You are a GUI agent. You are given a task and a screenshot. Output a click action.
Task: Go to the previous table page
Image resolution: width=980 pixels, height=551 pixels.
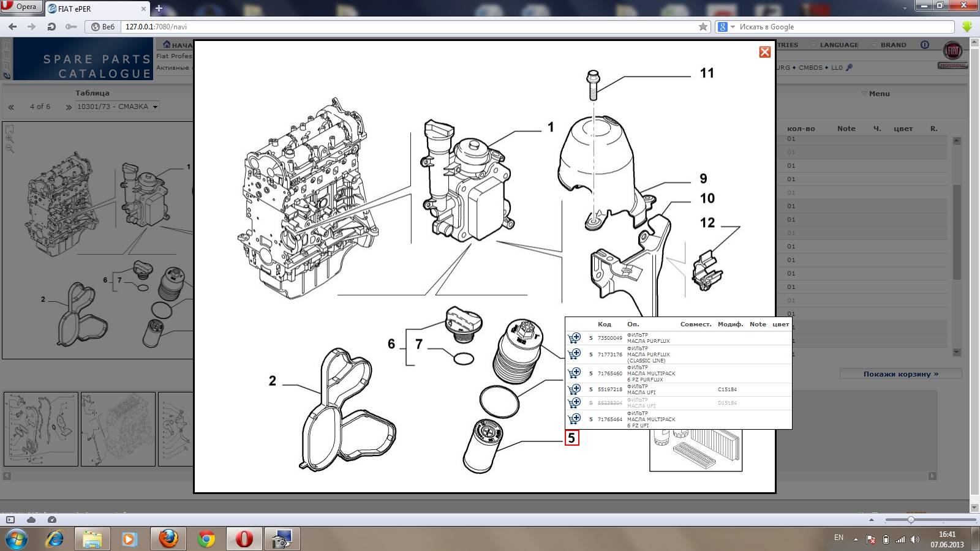click(x=11, y=107)
